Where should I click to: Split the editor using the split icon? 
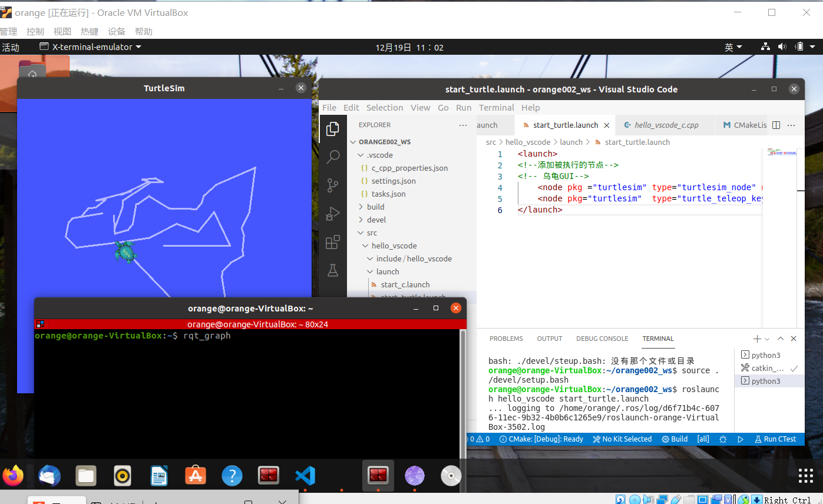(x=776, y=124)
